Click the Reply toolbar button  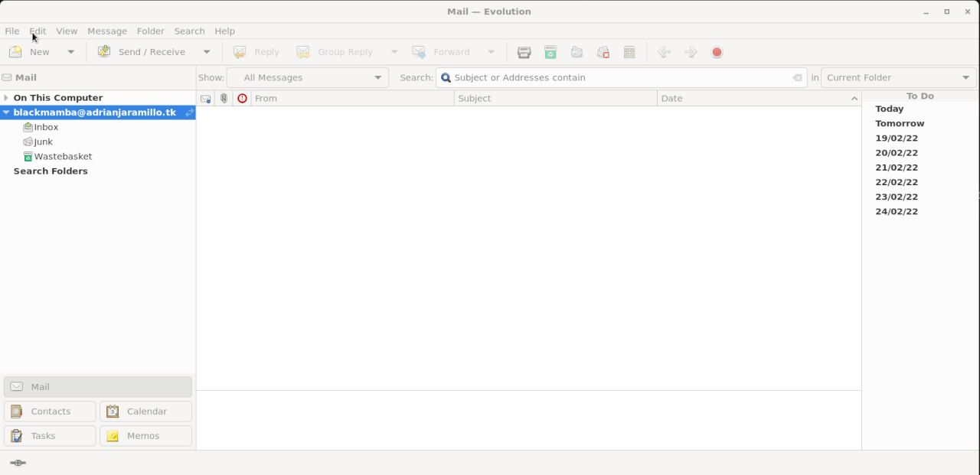tap(256, 52)
